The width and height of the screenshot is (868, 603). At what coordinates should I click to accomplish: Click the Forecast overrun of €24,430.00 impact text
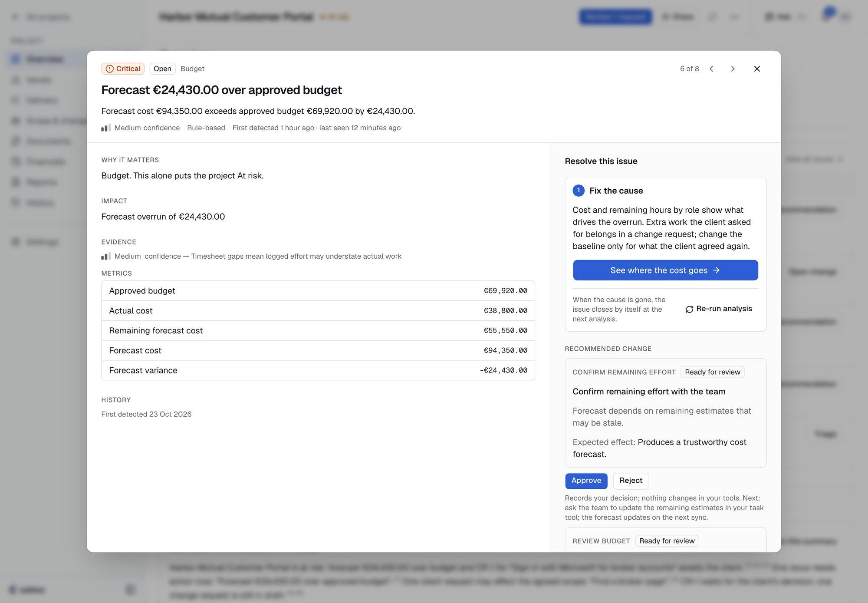pyautogui.click(x=163, y=217)
